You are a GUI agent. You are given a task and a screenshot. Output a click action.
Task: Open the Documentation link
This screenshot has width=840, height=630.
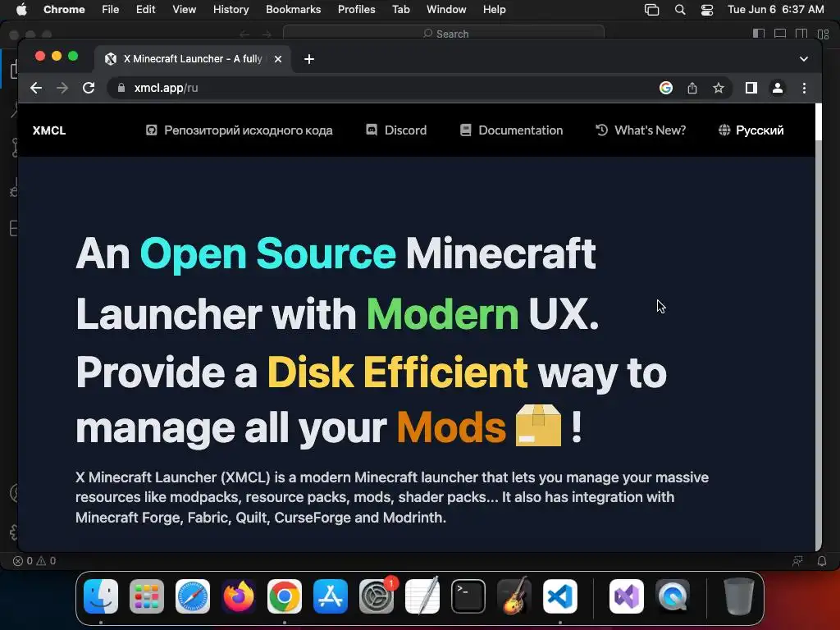(511, 130)
